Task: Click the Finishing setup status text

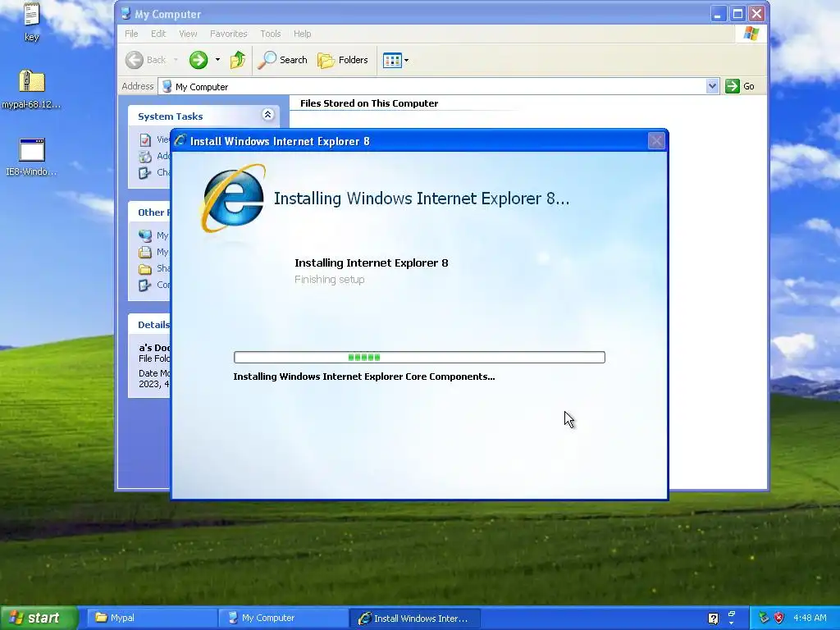Action: [330, 280]
